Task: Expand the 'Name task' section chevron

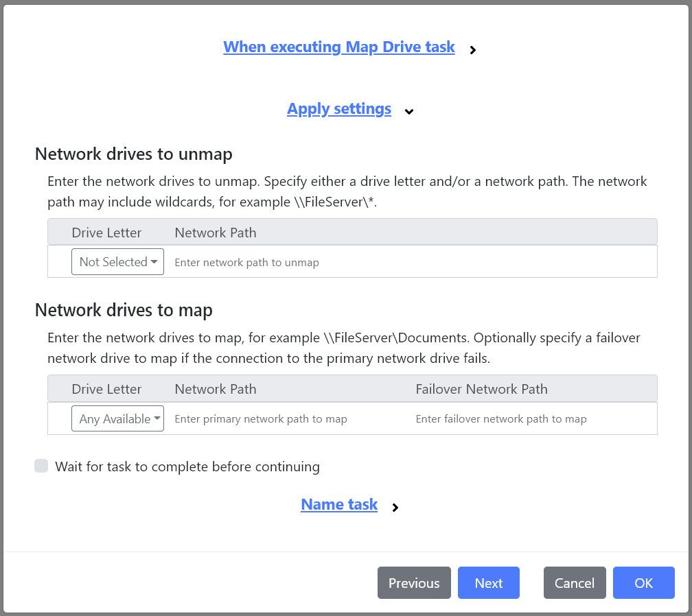Action: [395, 508]
